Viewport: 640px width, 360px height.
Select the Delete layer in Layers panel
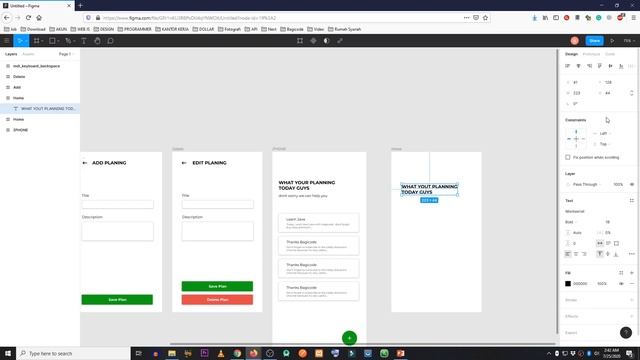[x=19, y=77]
